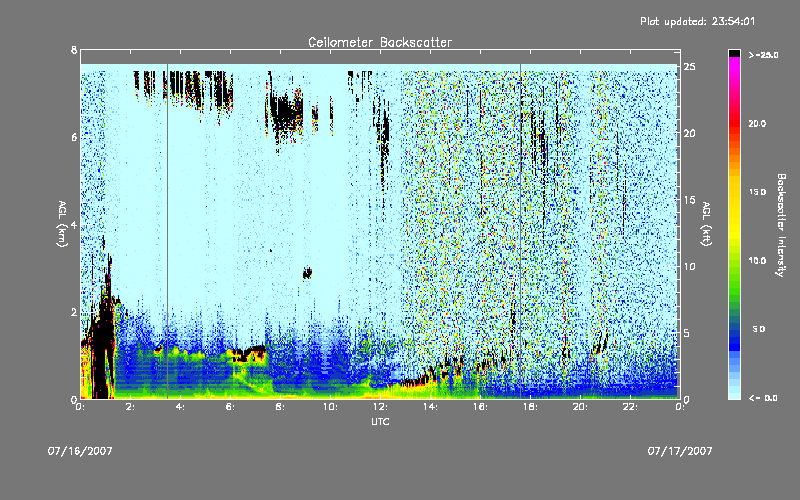Click the "4" tick on km axis
800x500 pixels.
74,225
